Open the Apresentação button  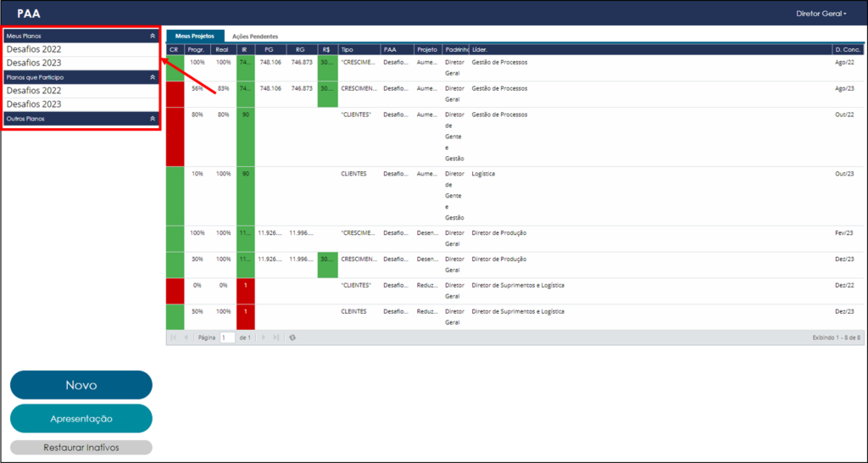pyautogui.click(x=81, y=419)
